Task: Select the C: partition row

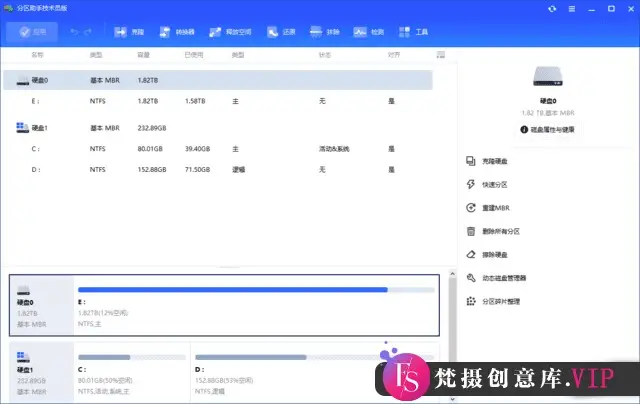Action: (218, 149)
